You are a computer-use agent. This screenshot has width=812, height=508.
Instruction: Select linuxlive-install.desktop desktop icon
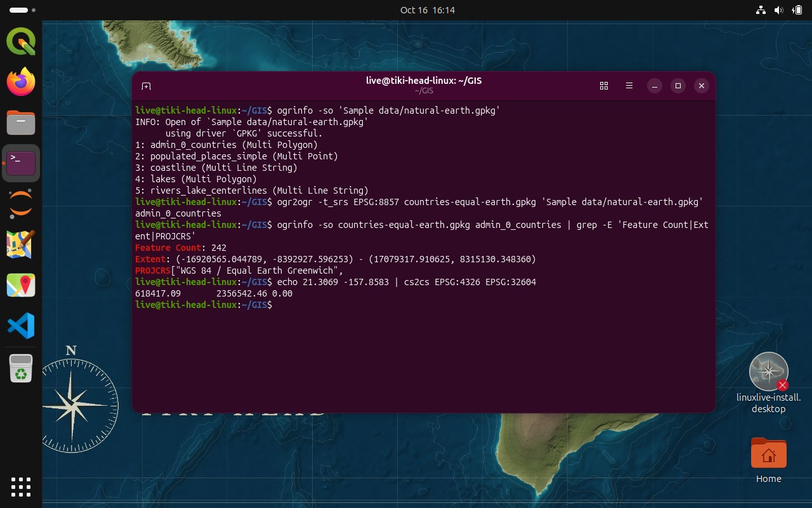tap(769, 382)
